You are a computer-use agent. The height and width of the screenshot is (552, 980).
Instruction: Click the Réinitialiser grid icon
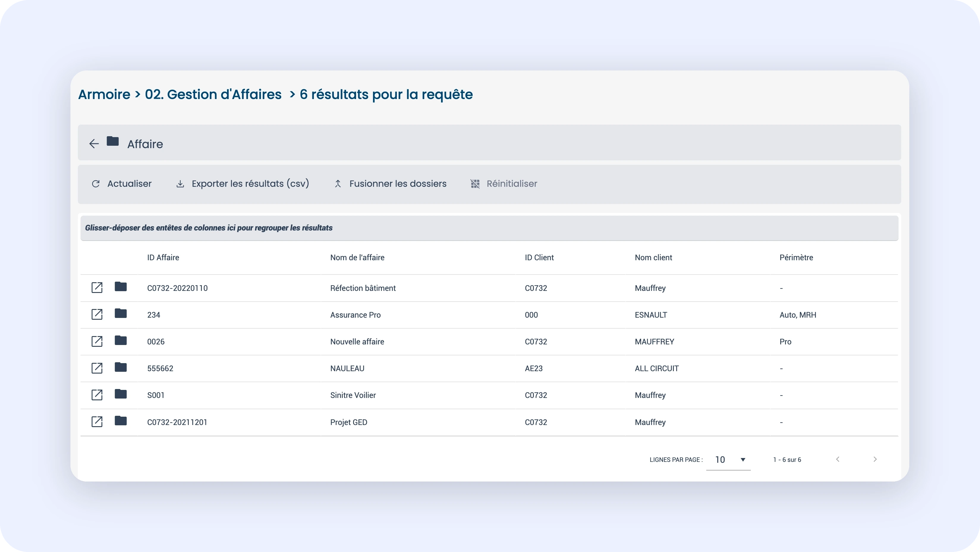click(x=475, y=184)
